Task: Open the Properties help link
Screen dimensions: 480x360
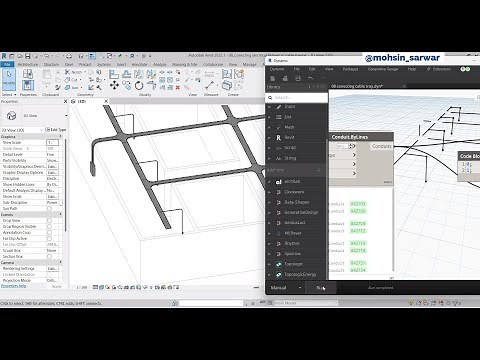Action: [x=14, y=286]
